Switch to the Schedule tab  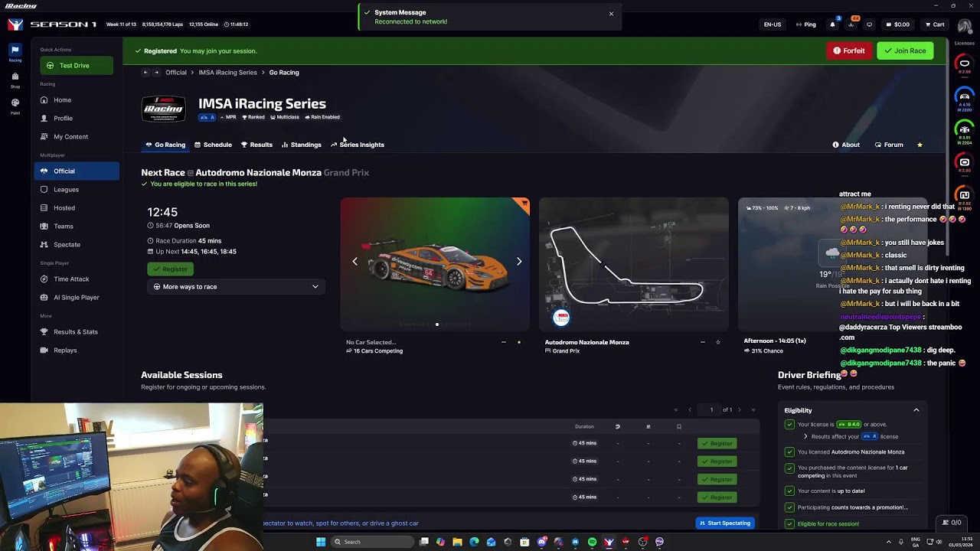pyautogui.click(x=213, y=145)
